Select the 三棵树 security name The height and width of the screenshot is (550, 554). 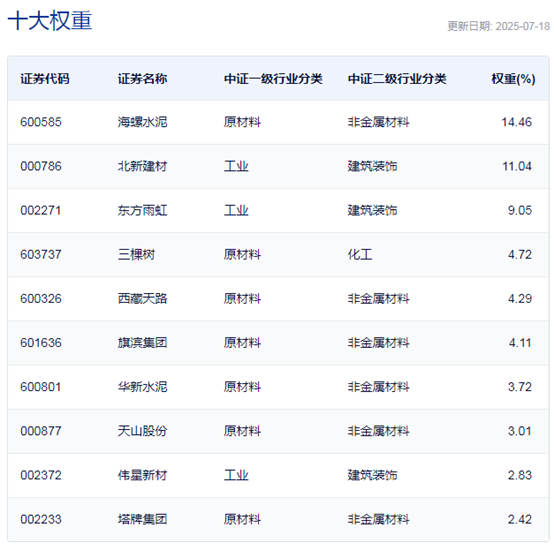(136, 255)
